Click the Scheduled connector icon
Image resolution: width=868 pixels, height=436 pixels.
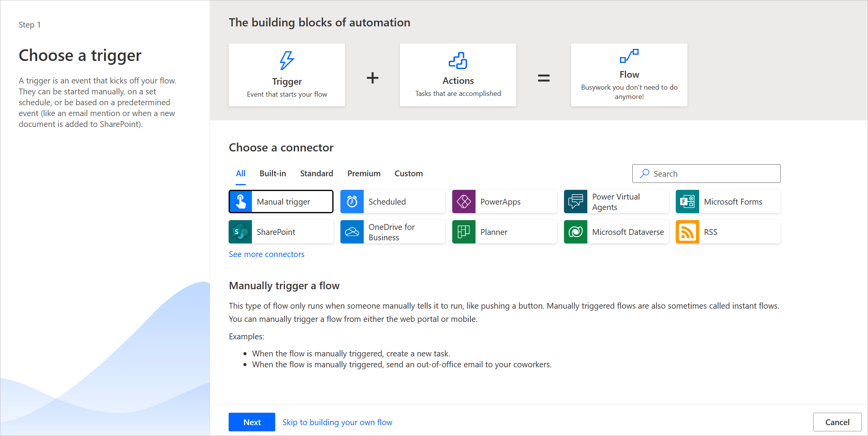click(x=353, y=201)
